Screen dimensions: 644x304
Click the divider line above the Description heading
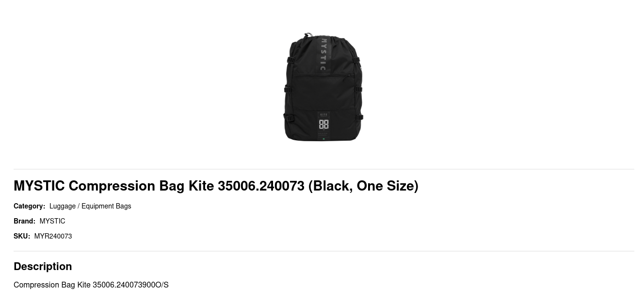coord(324,251)
